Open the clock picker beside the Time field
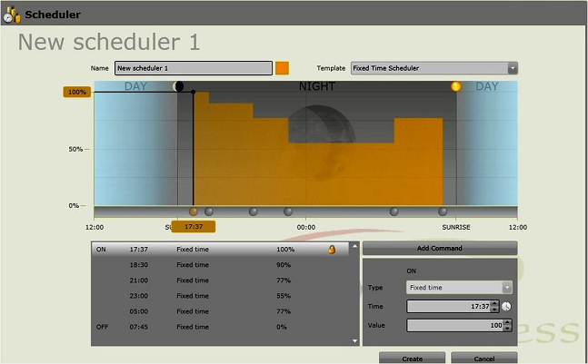Viewport: 588px width, 364px height. 507,307
